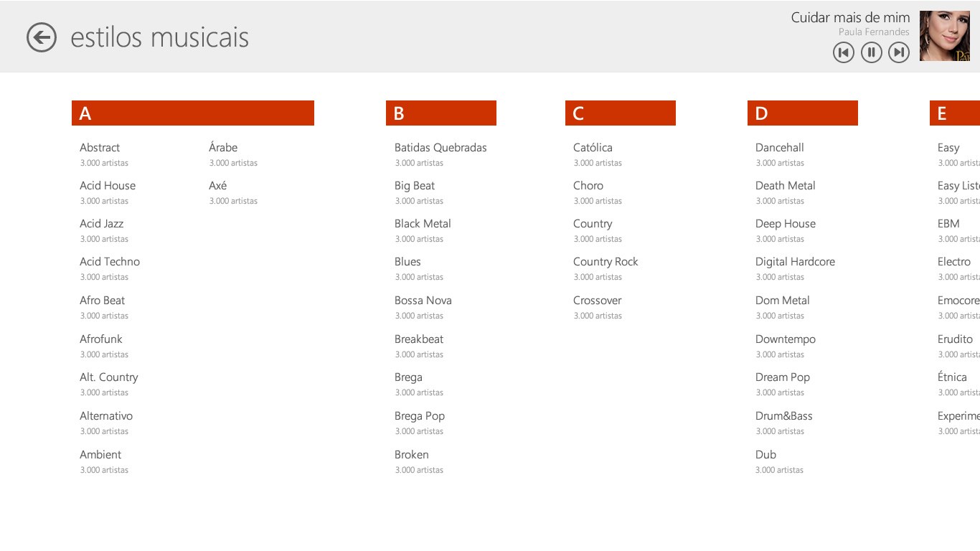Viewport: 980px width, 551px height.
Task: Open Paula Fernandes album cover thumbnail
Action: tap(944, 36)
